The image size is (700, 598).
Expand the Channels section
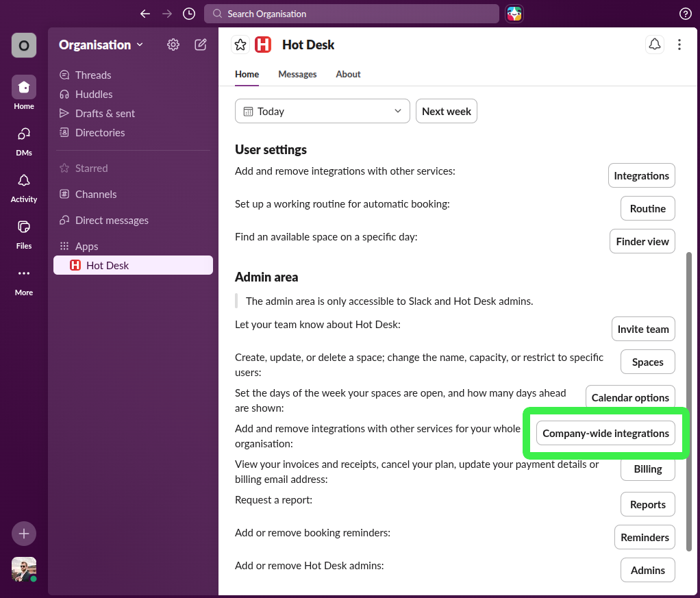tap(95, 194)
